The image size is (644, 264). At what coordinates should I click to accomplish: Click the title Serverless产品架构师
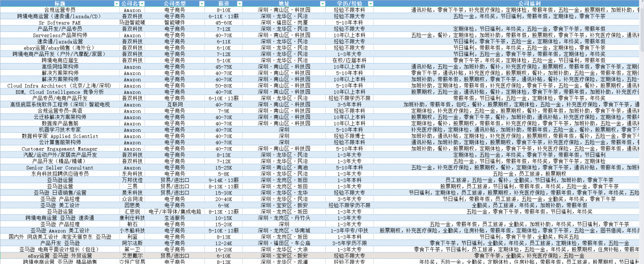[60, 35]
